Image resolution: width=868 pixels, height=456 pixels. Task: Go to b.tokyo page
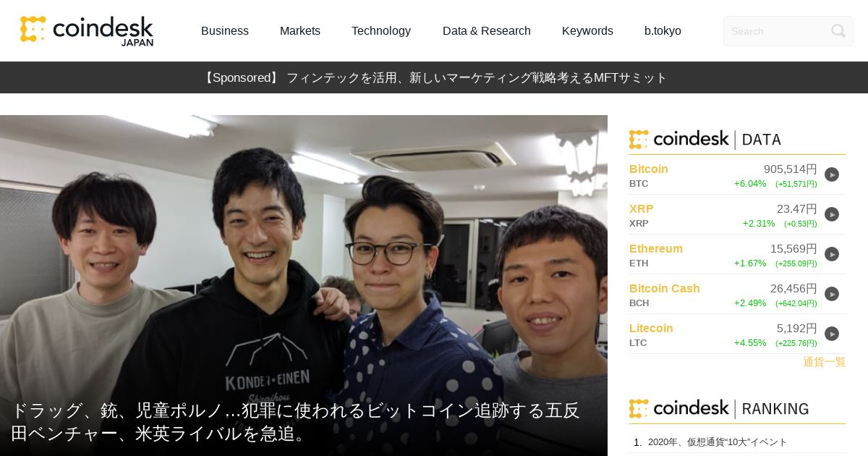click(663, 31)
